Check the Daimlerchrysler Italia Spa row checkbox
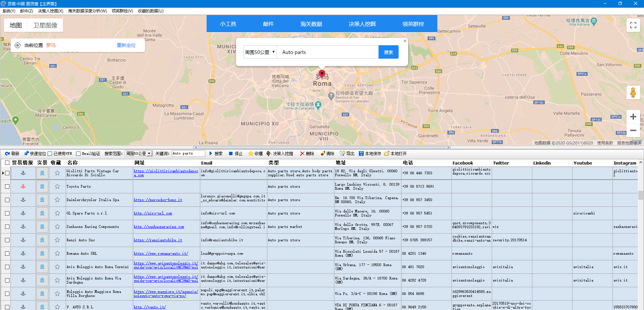The image size is (644, 310). click(7, 200)
